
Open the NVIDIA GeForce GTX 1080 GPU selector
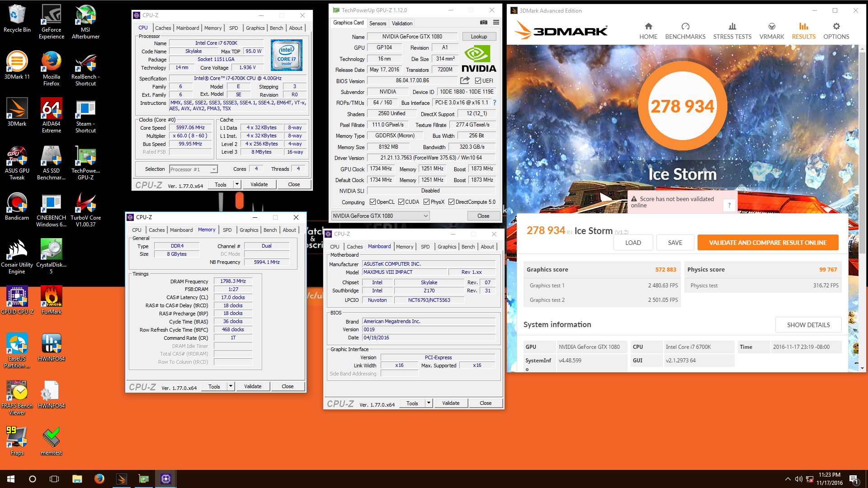380,216
